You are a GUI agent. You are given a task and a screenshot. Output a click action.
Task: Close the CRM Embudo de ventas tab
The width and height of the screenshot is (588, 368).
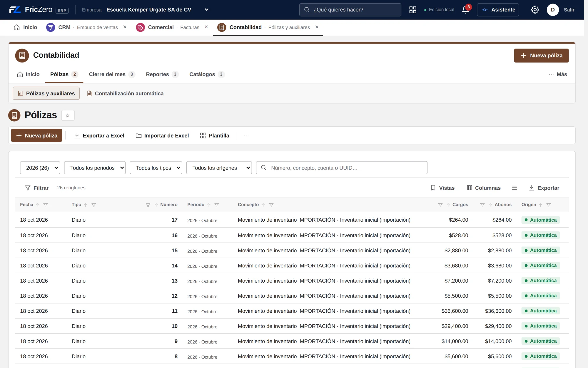(125, 27)
